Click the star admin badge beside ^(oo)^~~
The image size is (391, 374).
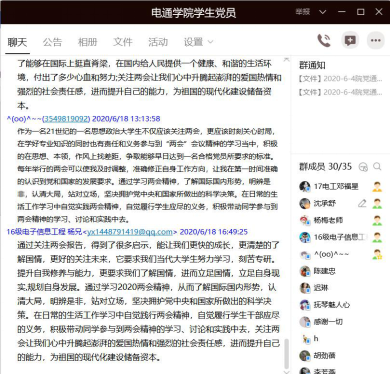[x=377, y=254]
